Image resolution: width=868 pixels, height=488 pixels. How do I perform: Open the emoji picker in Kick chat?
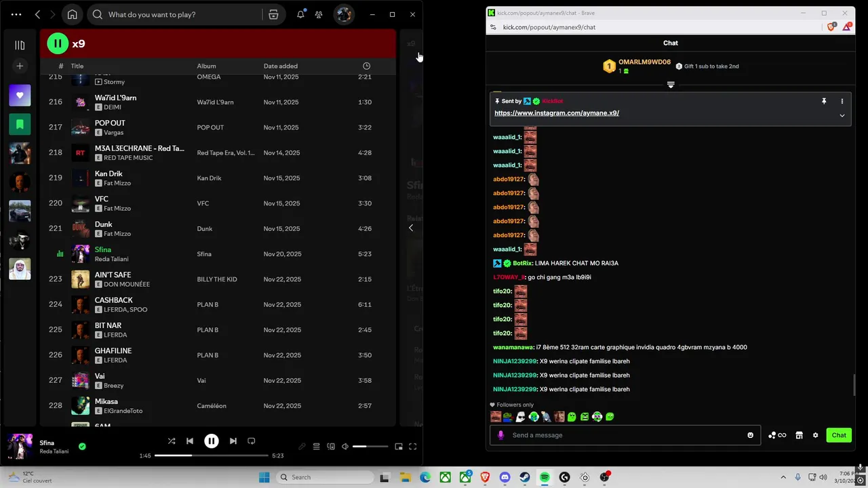750,435
